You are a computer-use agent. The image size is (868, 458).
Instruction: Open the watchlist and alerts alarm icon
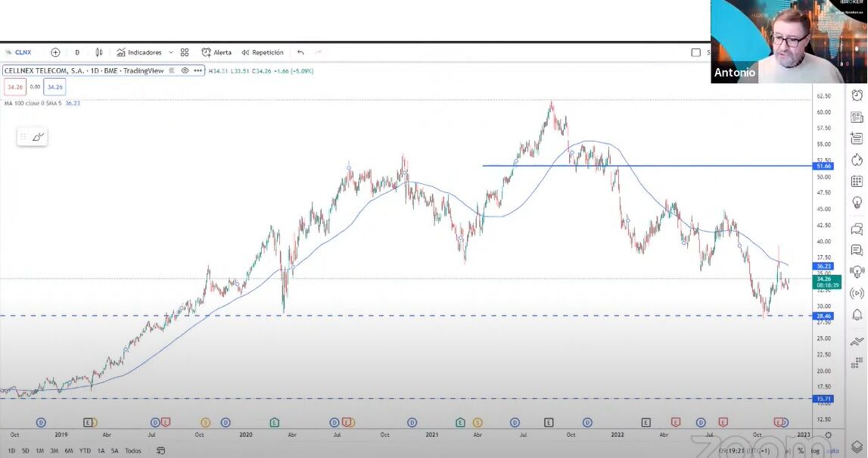[x=857, y=95]
